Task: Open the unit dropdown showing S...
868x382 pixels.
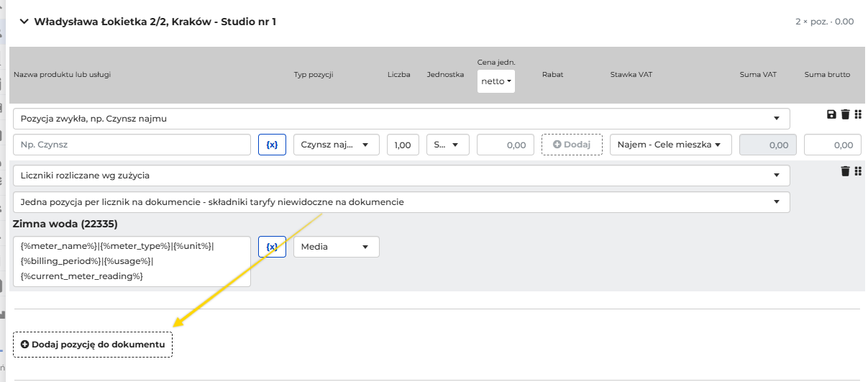Action: [x=448, y=145]
